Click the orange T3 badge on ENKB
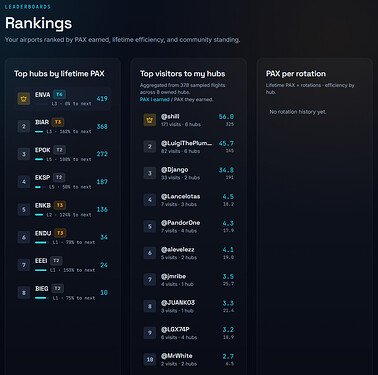The height and width of the screenshot is (375, 378). coord(60,205)
